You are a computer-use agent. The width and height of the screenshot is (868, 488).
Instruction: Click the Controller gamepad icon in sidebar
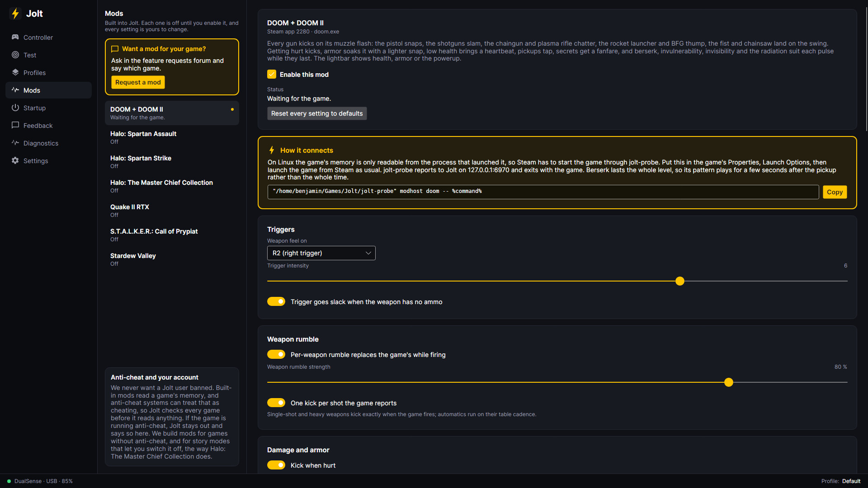pos(15,37)
